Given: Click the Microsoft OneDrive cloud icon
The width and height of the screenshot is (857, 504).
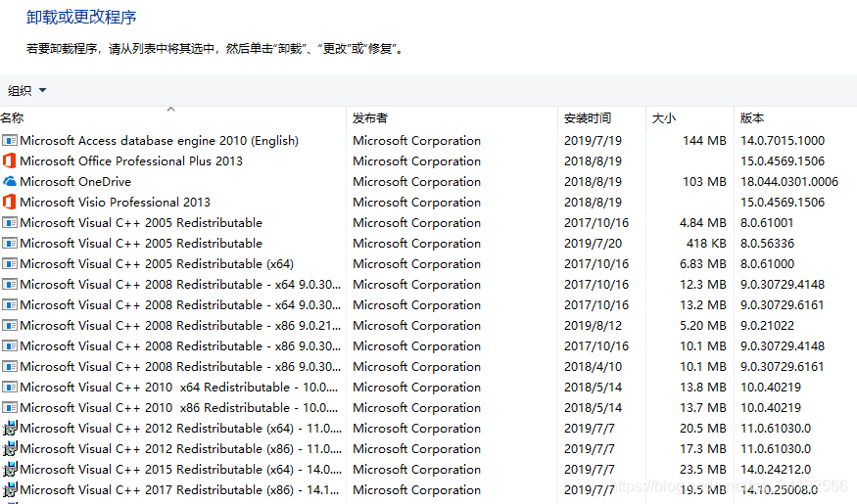Looking at the screenshot, I should click(x=9, y=181).
